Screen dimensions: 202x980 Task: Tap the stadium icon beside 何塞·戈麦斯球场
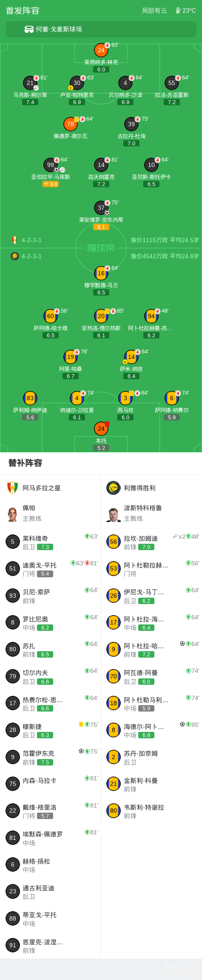tap(29, 29)
